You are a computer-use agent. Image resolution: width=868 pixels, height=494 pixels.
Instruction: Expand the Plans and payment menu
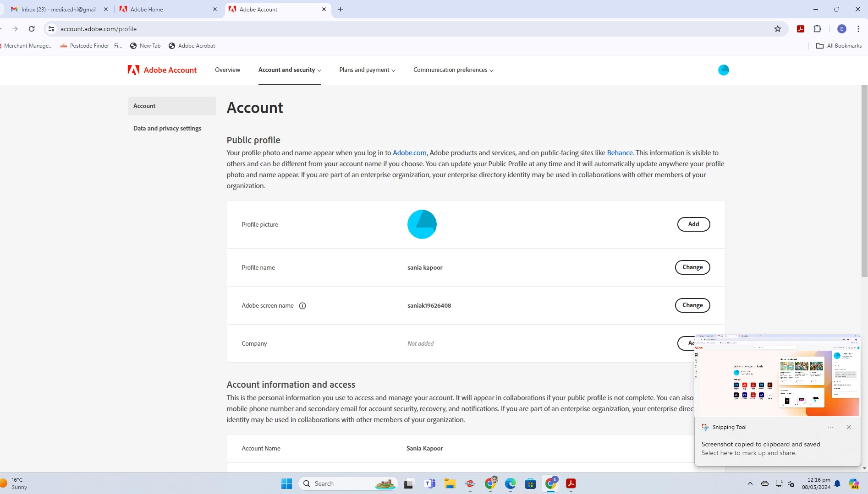point(367,70)
